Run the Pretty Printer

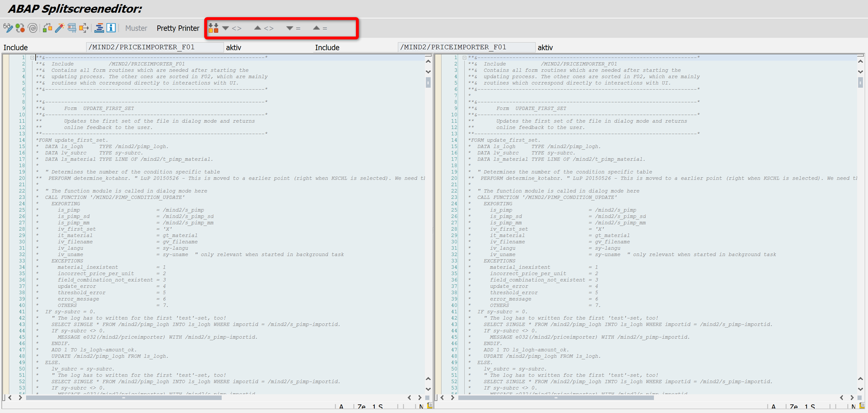coord(178,28)
